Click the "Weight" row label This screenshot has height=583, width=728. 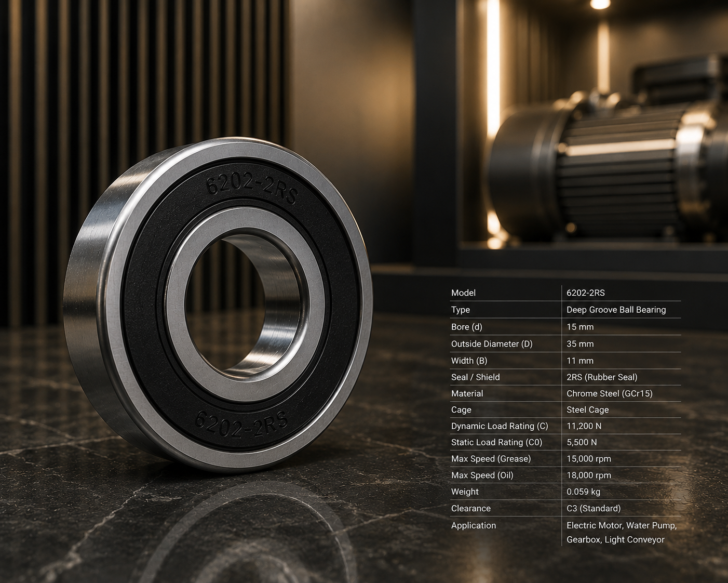465,492
